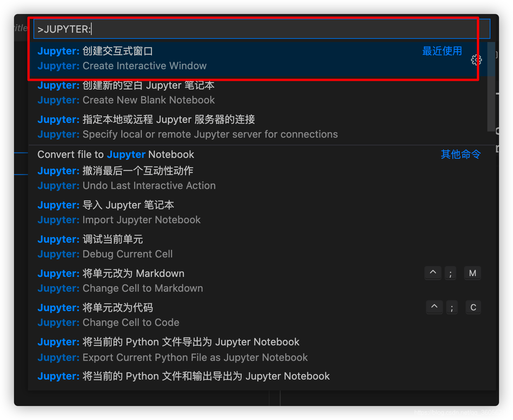The image size is (513, 420).
Task: Click the command list scrollbar
Action: point(491,87)
